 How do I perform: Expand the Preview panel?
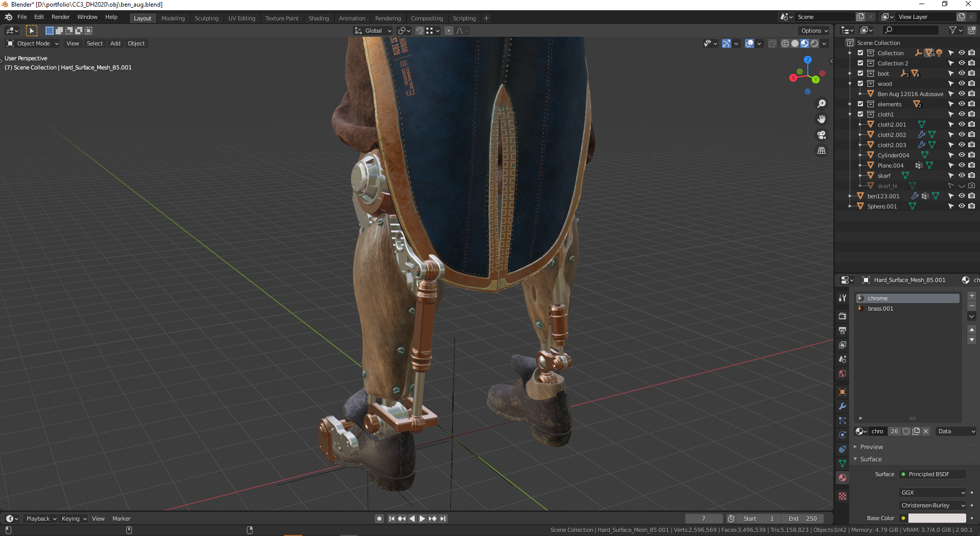tap(872, 447)
